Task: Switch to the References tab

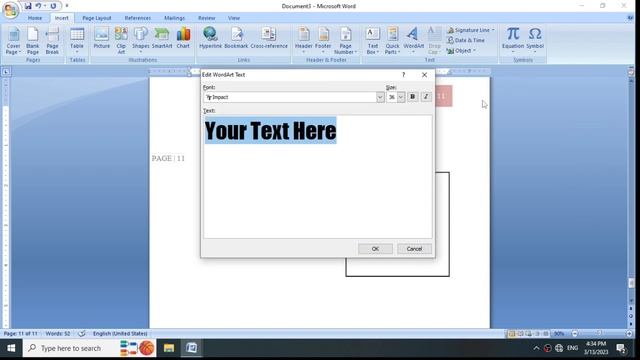Action: pyautogui.click(x=138, y=18)
